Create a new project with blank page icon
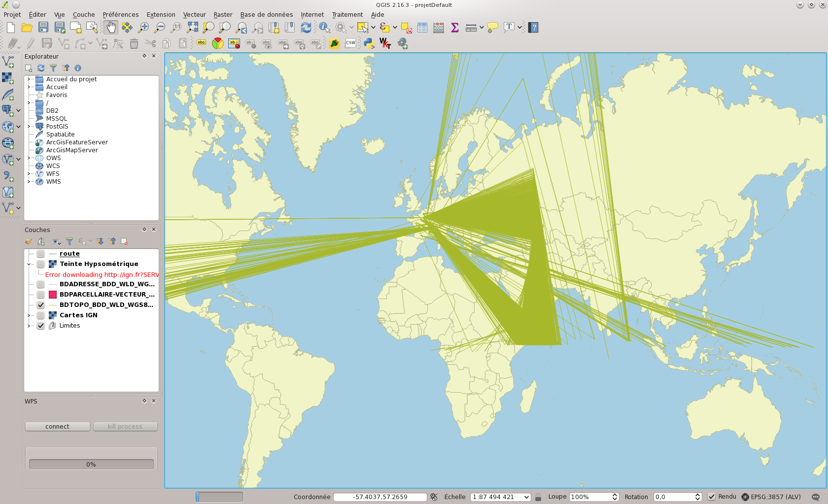 [11, 28]
